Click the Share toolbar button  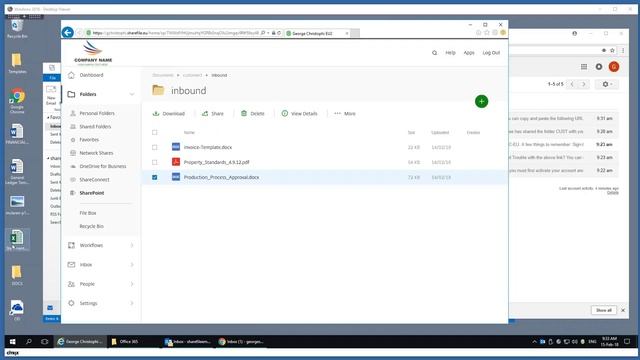tap(213, 113)
